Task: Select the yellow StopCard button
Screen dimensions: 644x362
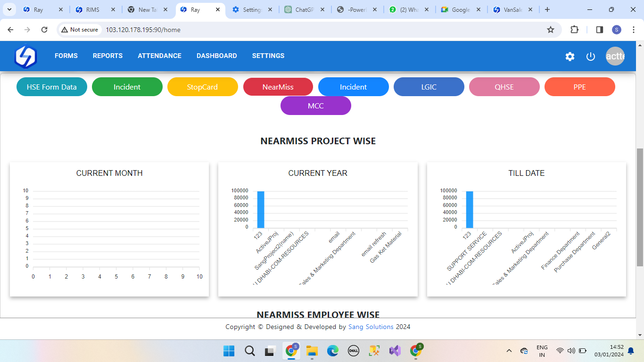Action: 202,87
